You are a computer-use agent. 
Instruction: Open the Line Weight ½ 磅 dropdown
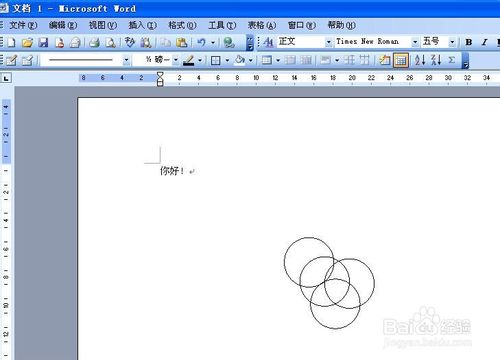pyautogui.click(x=176, y=60)
